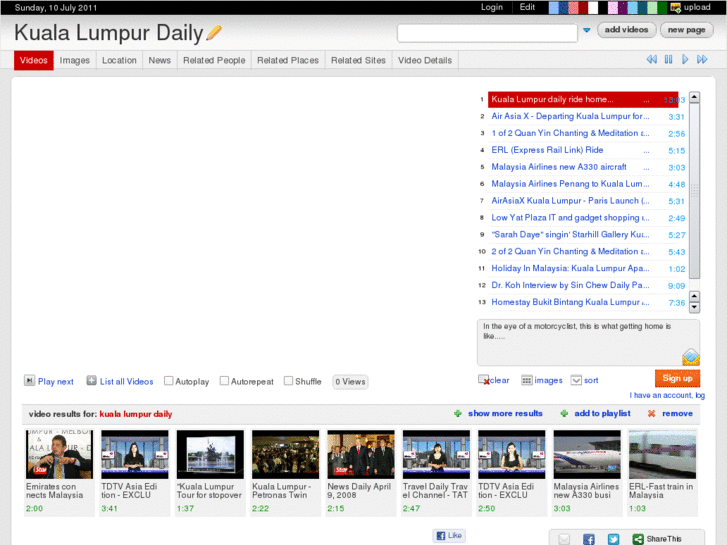Image resolution: width=727 pixels, height=545 pixels.
Task: Pick the white theme color swatch
Action: 593,7
